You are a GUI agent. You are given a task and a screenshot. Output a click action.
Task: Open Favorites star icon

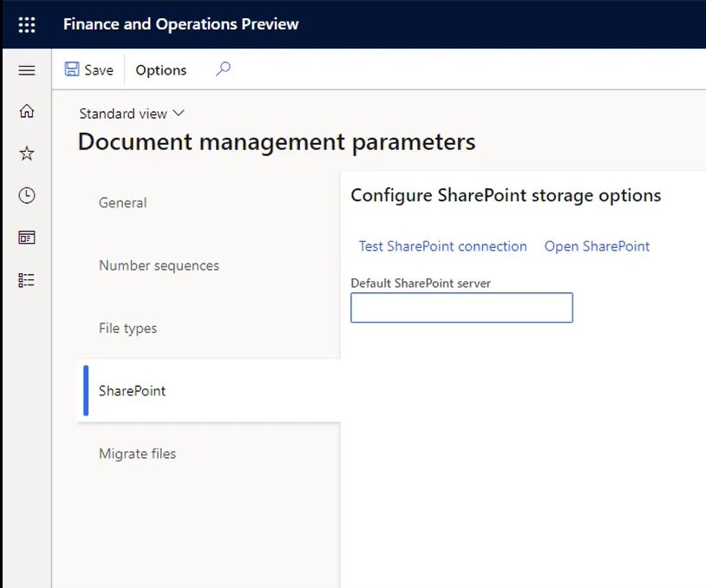[27, 154]
